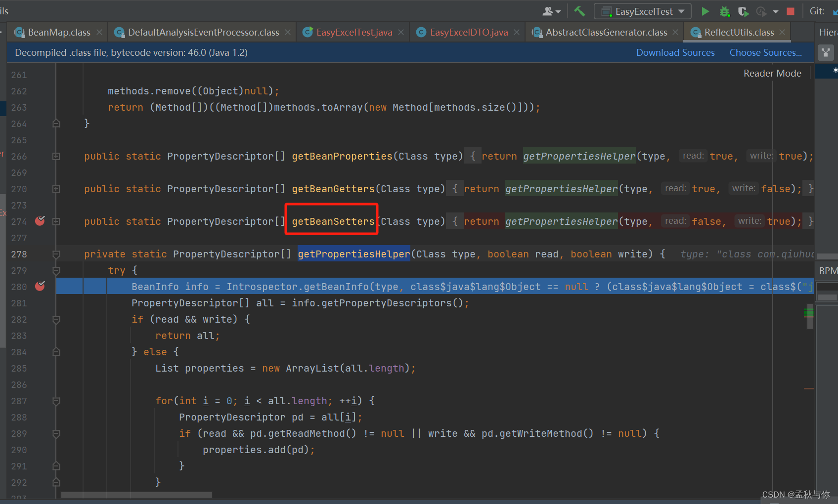Open the dropdown arrow next to profiler icon
This screenshot has height=504, width=838.
tap(775, 11)
